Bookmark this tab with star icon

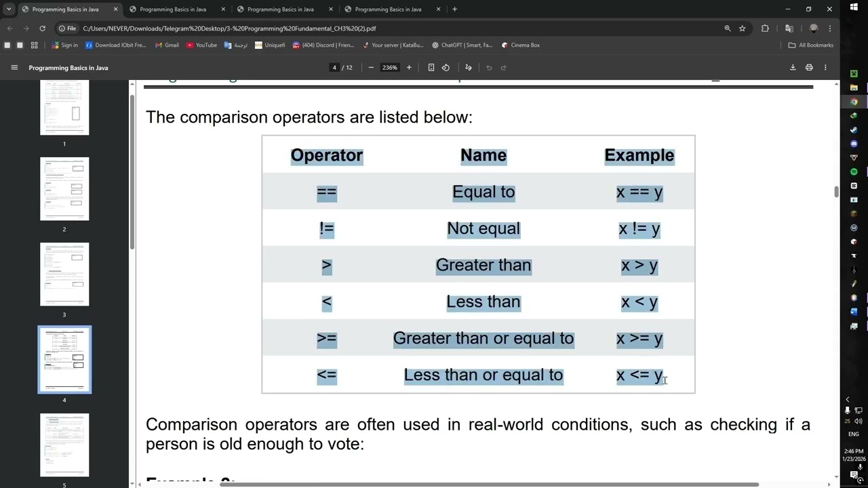point(743,28)
